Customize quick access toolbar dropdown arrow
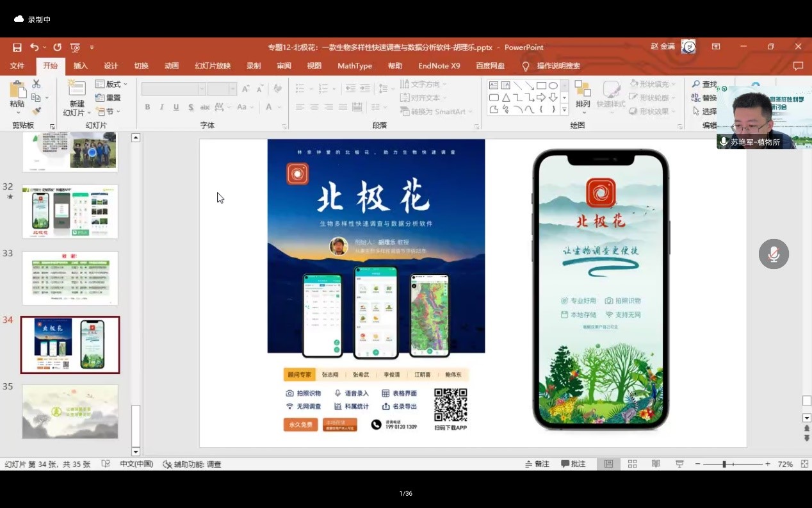This screenshot has width=812, height=508. pyautogui.click(x=92, y=47)
